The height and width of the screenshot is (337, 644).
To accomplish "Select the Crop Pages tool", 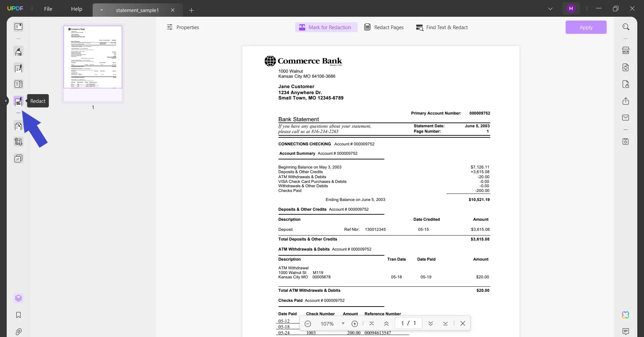I will pyautogui.click(x=18, y=142).
